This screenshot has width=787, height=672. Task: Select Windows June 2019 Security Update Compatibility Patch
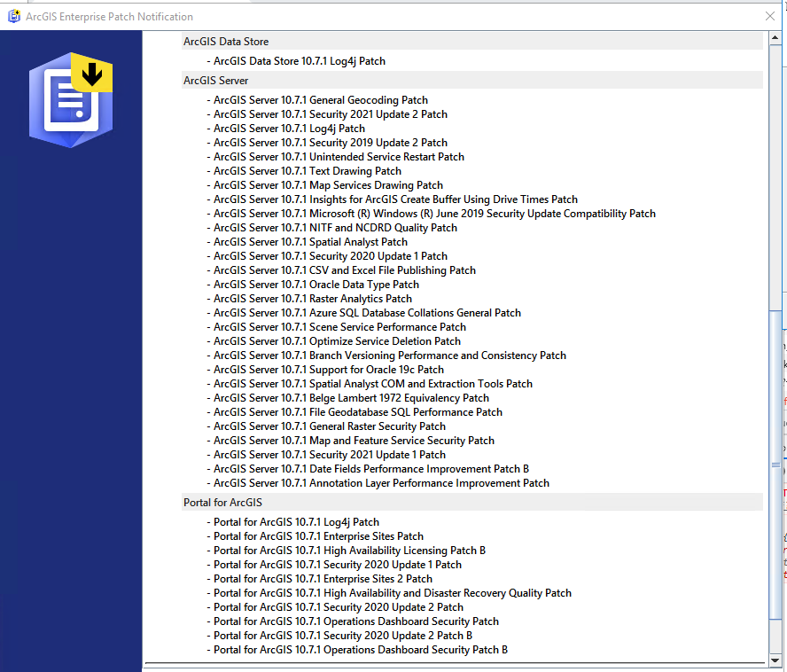tap(432, 214)
